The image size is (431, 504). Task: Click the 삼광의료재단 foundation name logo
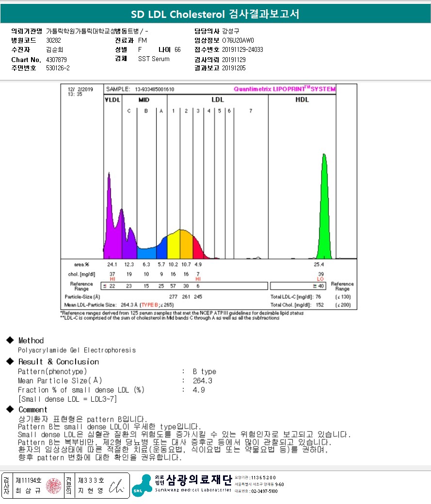click(x=199, y=480)
